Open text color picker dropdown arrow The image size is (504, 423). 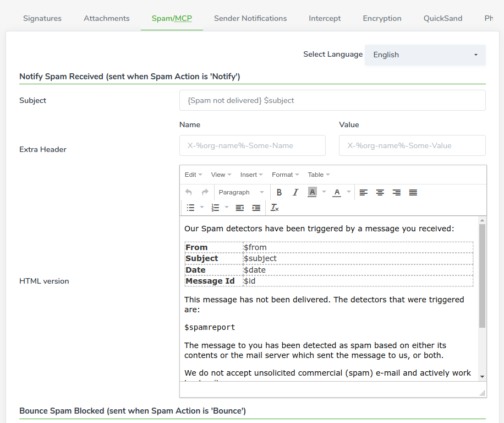[349, 192]
